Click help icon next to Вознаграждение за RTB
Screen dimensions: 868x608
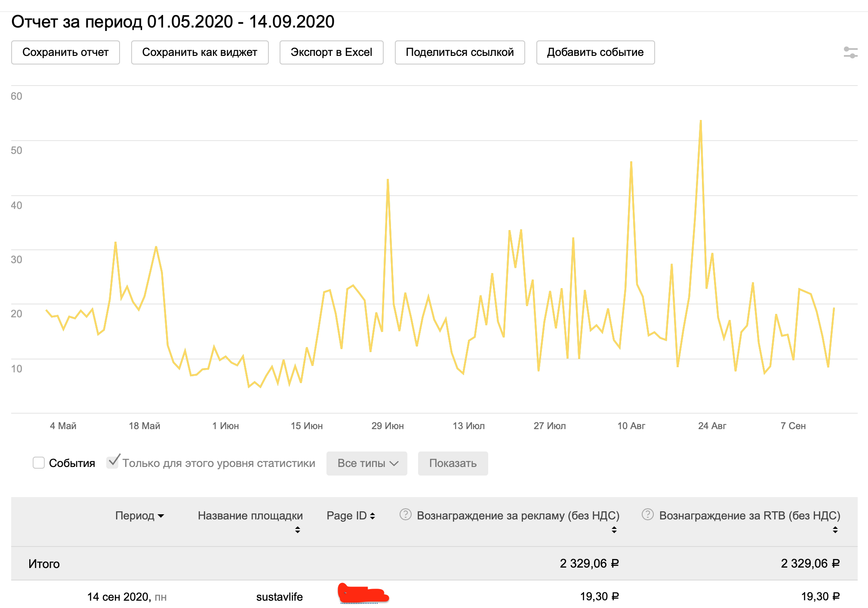647,514
